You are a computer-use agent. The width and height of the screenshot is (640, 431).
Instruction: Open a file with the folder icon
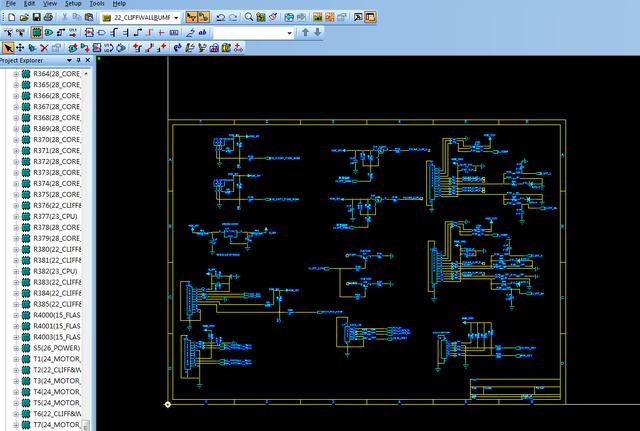[24, 17]
